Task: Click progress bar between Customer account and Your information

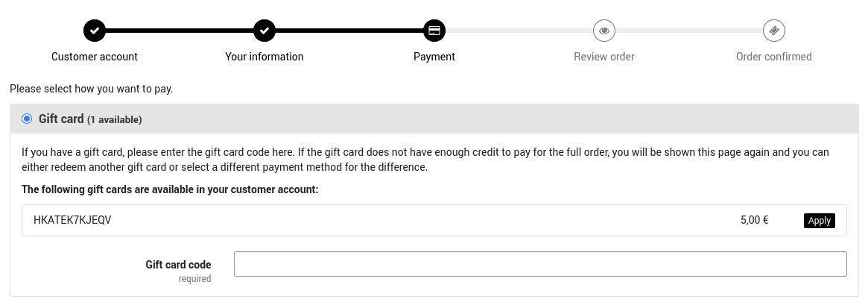Action: point(180,31)
